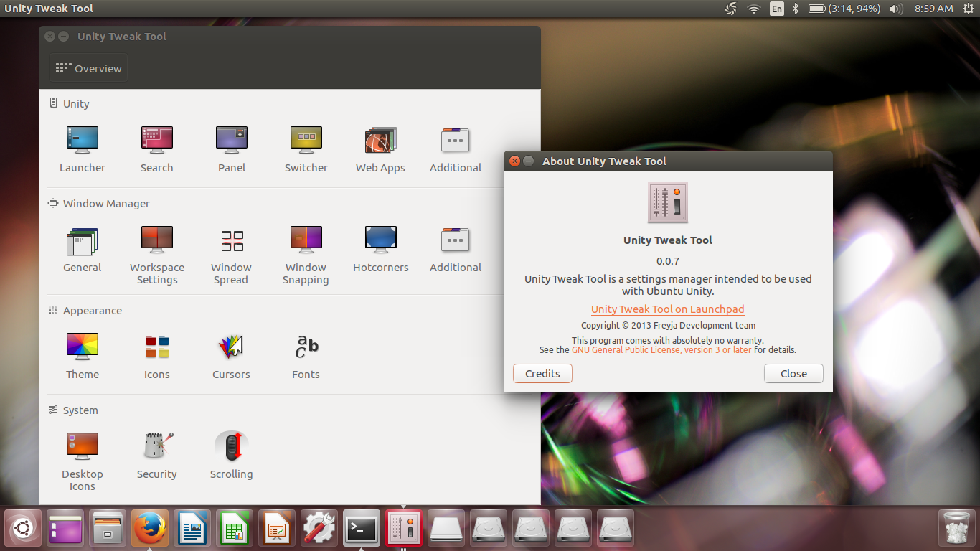This screenshot has height=551, width=980.
Task: Open the Theme appearance settings
Action: coord(83,356)
